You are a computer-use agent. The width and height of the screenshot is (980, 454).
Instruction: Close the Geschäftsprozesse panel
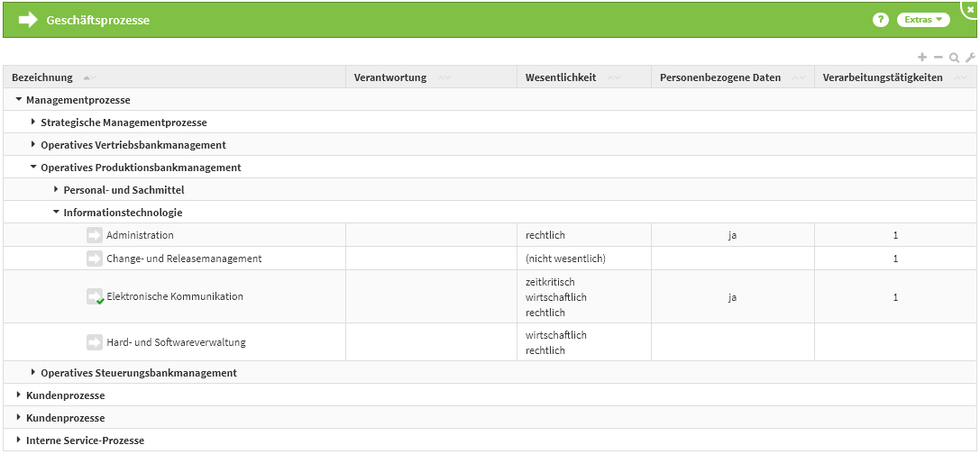970,8
